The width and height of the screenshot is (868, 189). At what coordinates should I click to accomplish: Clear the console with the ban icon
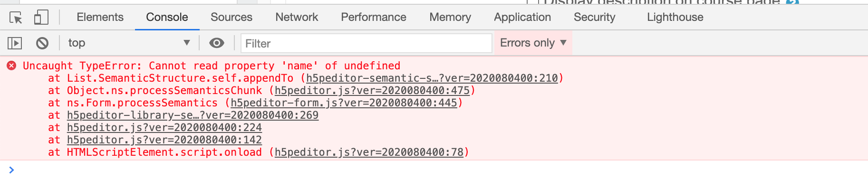pyautogui.click(x=42, y=43)
